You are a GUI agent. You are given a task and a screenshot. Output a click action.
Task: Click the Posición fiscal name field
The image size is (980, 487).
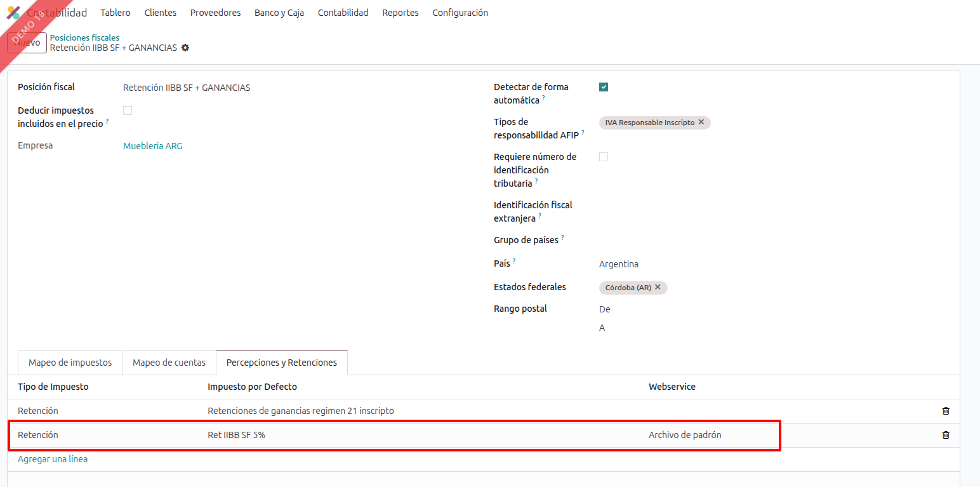(254, 88)
